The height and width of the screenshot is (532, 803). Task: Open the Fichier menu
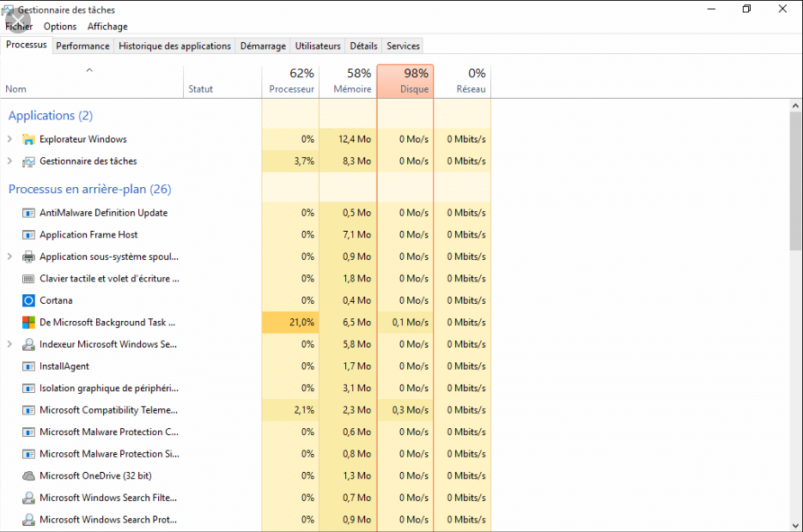(x=19, y=26)
